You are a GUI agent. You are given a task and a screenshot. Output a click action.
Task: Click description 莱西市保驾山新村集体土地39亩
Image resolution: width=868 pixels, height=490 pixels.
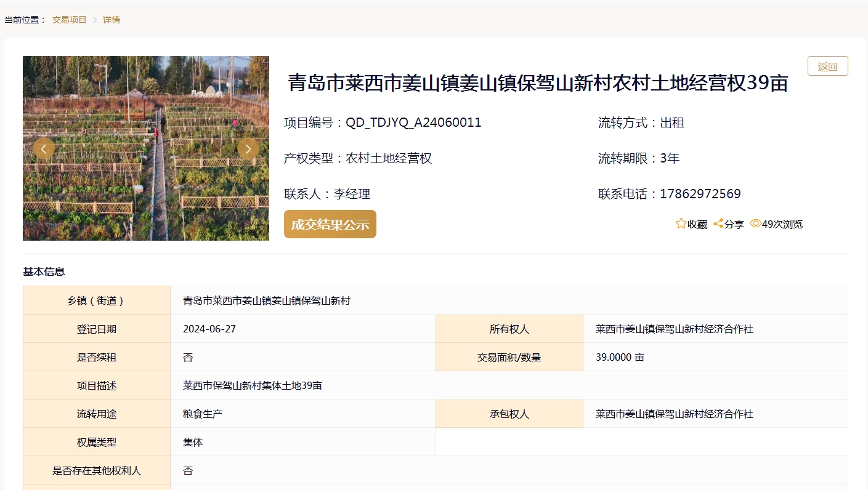(253, 385)
